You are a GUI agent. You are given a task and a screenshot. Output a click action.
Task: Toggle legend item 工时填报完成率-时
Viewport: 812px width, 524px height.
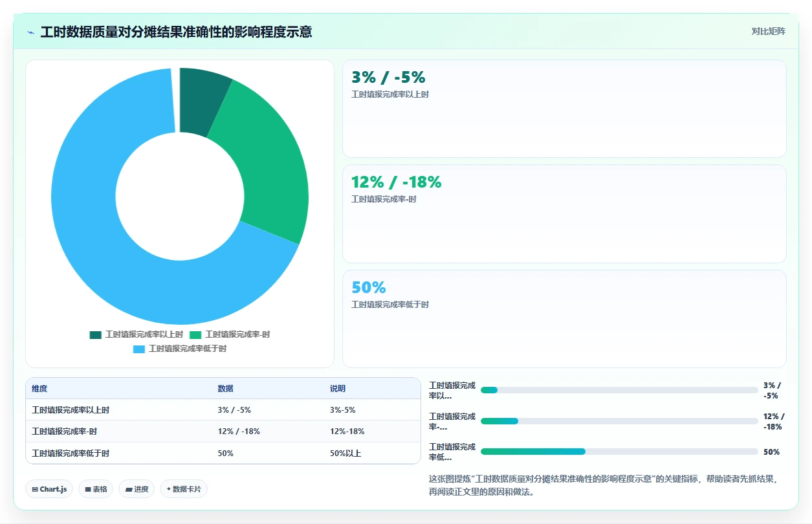[230, 334]
